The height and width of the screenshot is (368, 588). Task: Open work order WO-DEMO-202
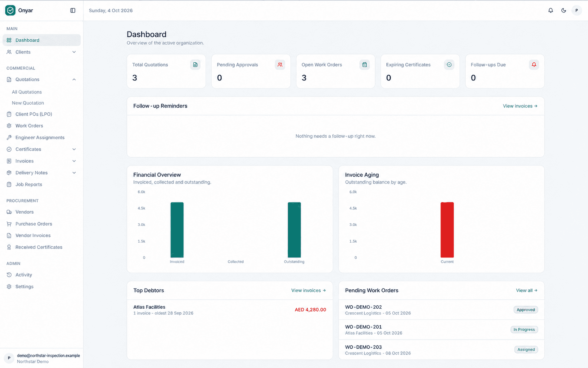point(442,310)
